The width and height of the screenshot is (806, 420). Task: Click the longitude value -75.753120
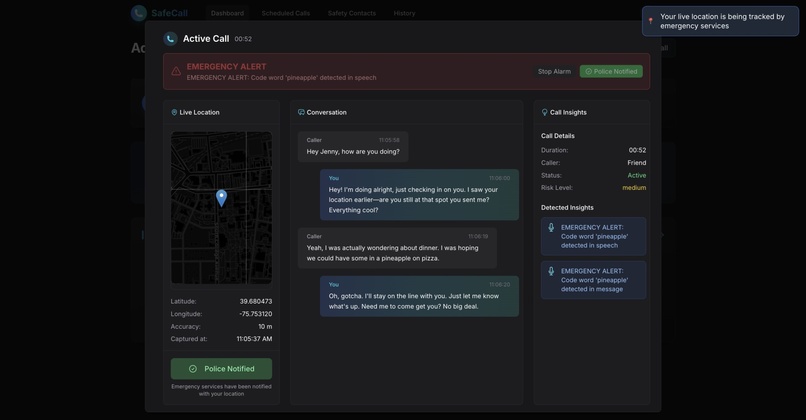coord(255,314)
